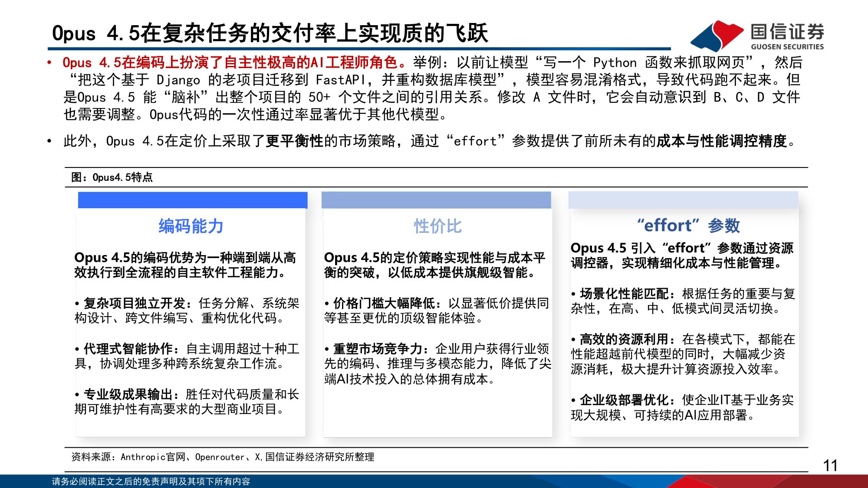Viewport: 868px width, 488px height.
Task: Click the bullet 场景化性能匹配
Action: [683, 301]
